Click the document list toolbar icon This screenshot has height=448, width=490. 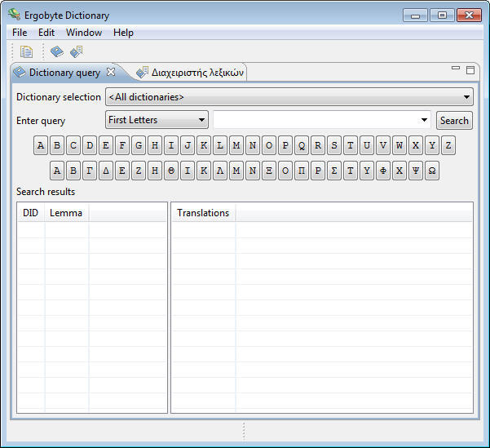[x=26, y=52]
